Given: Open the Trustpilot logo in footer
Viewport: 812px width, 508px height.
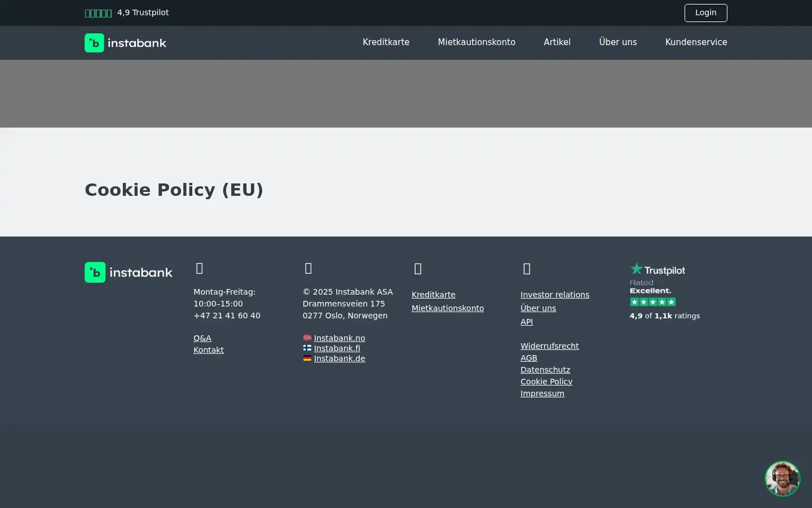Looking at the screenshot, I should [657, 269].
